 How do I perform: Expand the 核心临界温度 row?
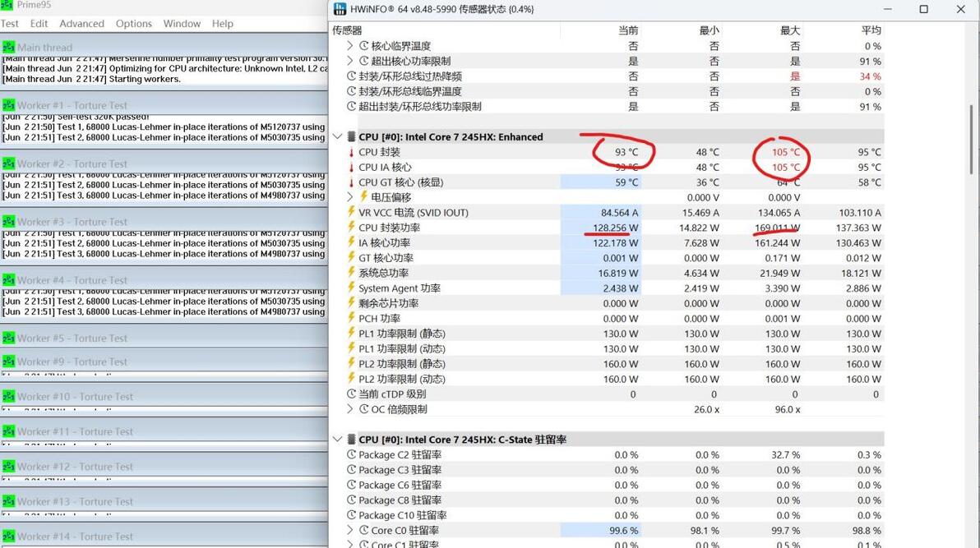pyautogui.click(x=350, y=46)
